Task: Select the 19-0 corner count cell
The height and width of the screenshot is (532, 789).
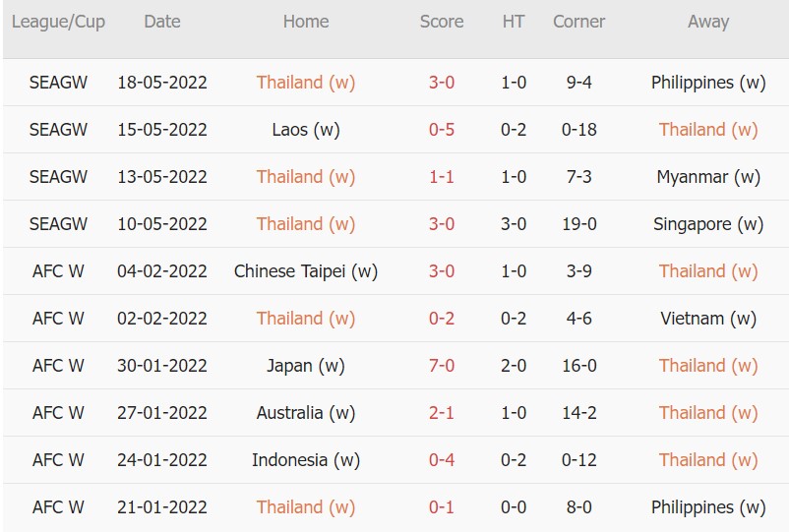Action: click(x=580, y=224)
